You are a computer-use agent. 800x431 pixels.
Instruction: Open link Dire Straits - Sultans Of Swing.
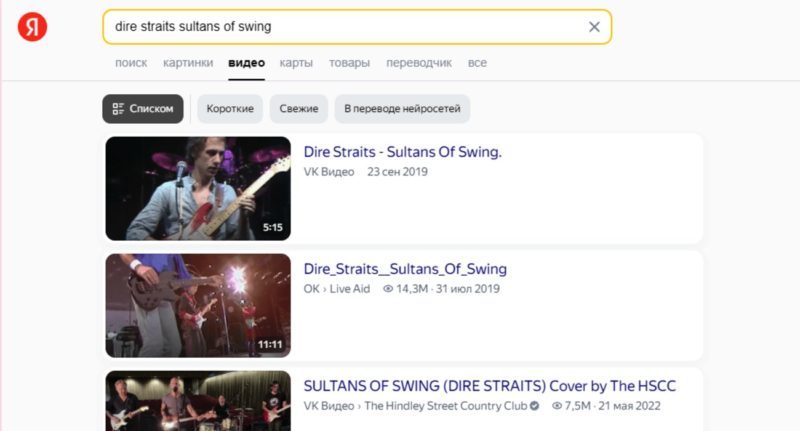(x=403, y=152)
